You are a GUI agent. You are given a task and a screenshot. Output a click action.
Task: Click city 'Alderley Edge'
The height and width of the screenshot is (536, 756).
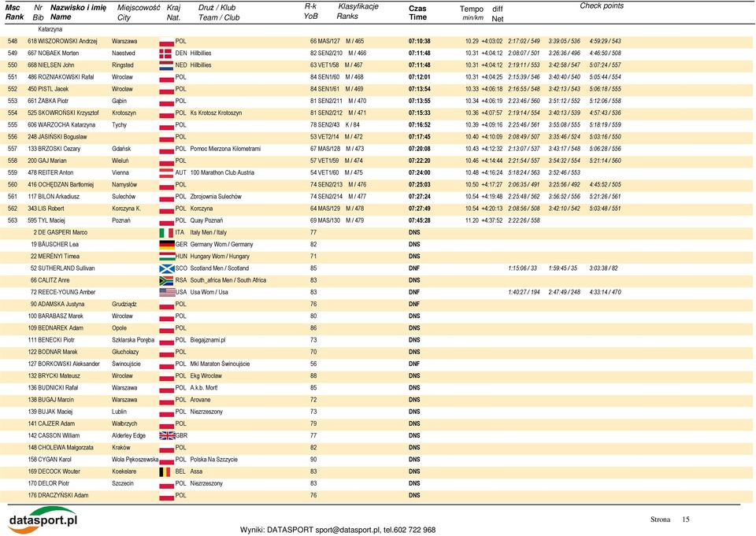[128, 436]
